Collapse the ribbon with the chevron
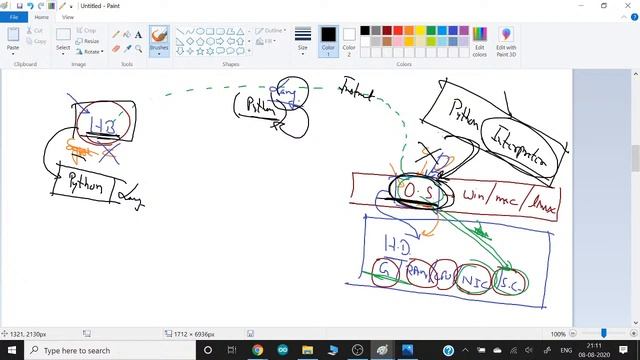 [624, 17]
